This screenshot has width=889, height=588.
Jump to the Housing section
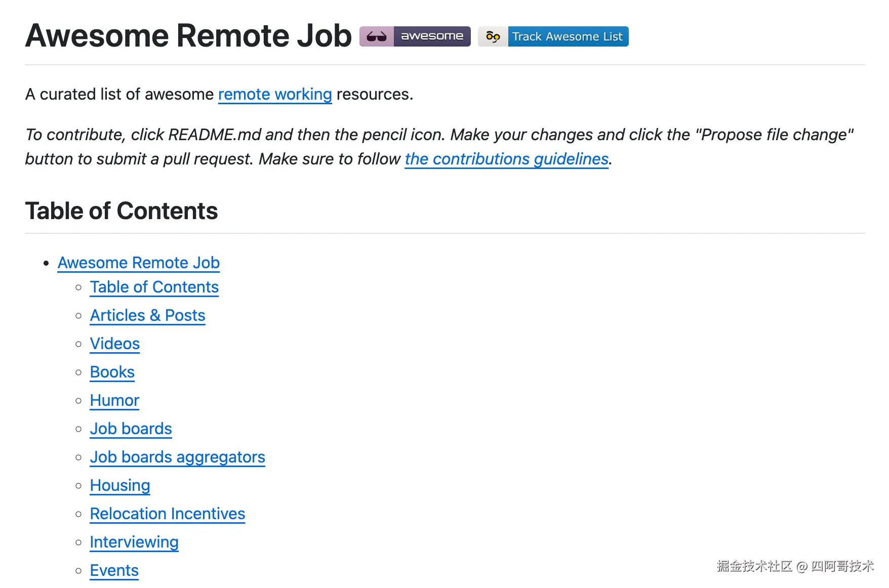[x=120, y=485]
